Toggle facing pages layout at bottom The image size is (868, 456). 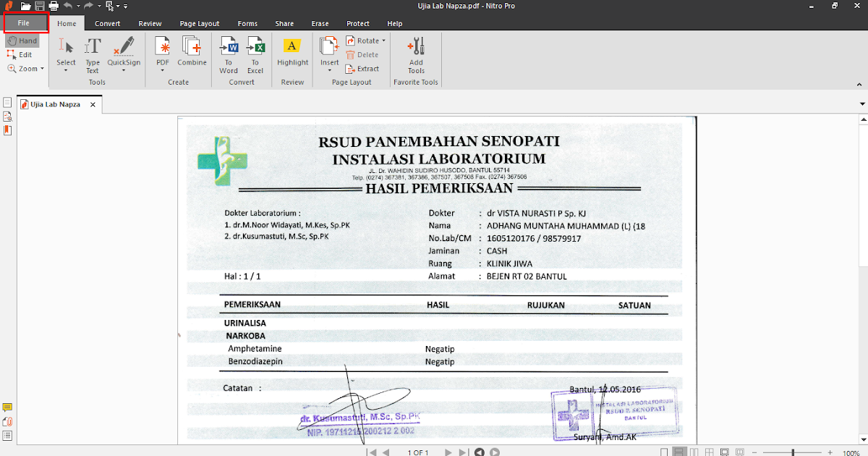point(693,451)
